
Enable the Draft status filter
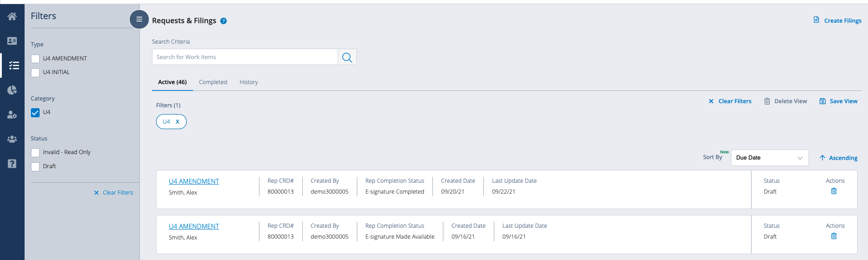(x=36, y=167)
